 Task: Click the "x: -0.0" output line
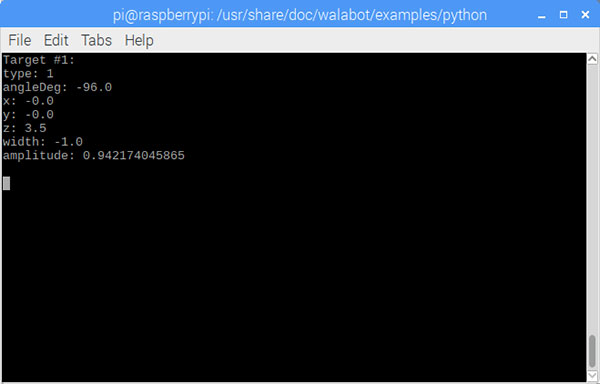28,101
